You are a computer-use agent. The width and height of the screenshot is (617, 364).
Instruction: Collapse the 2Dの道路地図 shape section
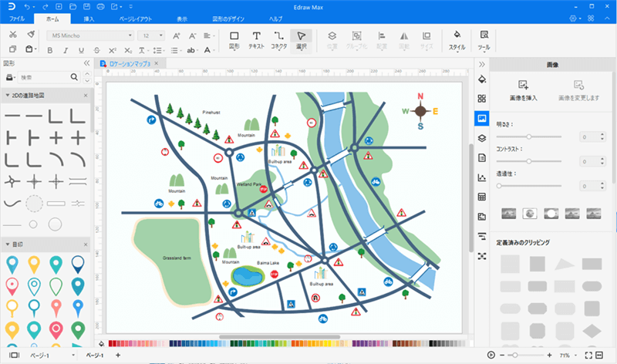click(7, 96)
